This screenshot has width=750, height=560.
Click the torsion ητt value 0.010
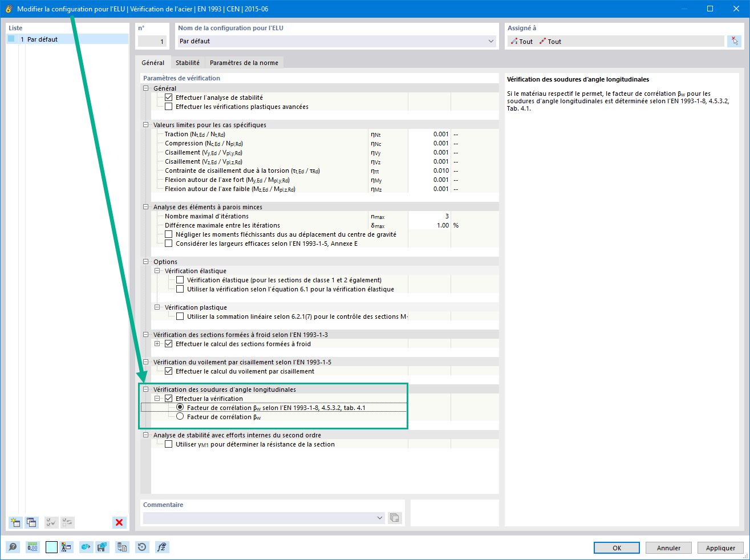[429, 171]
